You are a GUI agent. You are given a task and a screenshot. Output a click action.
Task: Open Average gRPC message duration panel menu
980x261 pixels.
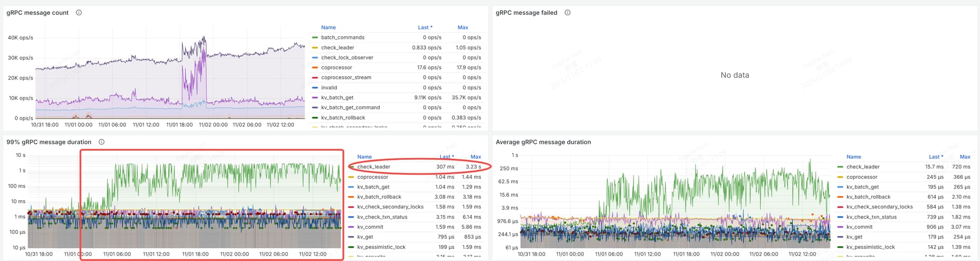543,142
